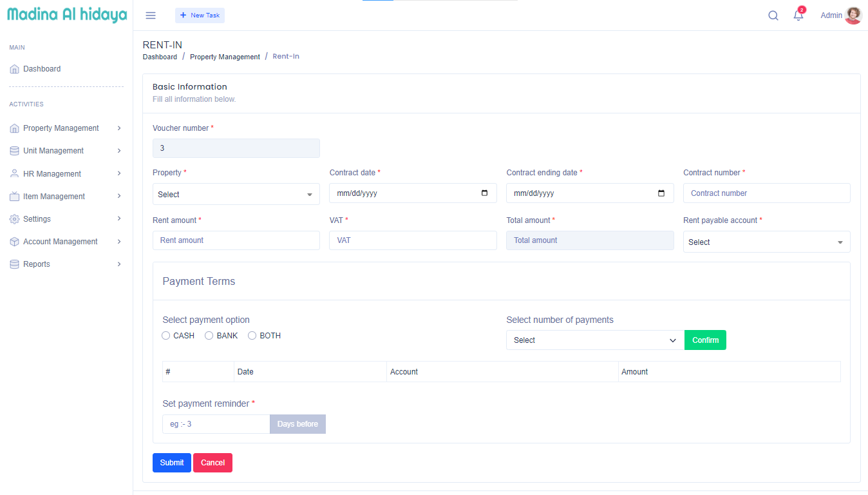
Task: Focus the Rent amount input field
Action: pyautogui.click(x=236, y=240)
